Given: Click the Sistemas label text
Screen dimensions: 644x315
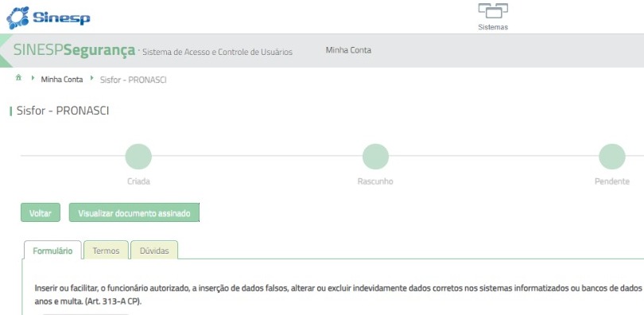Looking at the screenshot, I should point(493,27).
